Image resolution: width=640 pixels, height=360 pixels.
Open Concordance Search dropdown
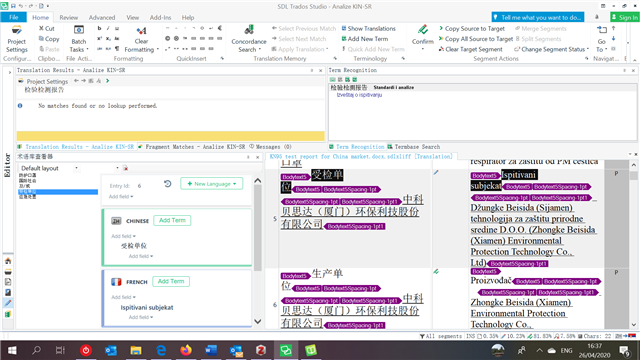(x=249, y=39)
